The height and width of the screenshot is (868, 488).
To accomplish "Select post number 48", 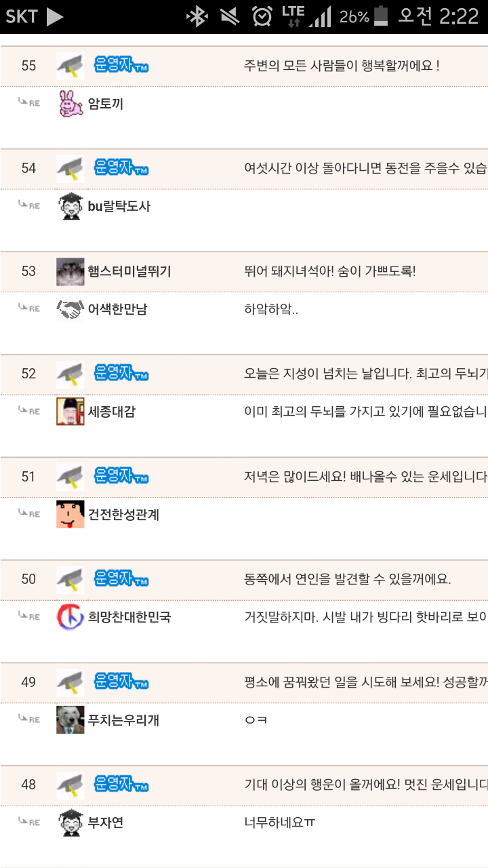I will (28, 785).
